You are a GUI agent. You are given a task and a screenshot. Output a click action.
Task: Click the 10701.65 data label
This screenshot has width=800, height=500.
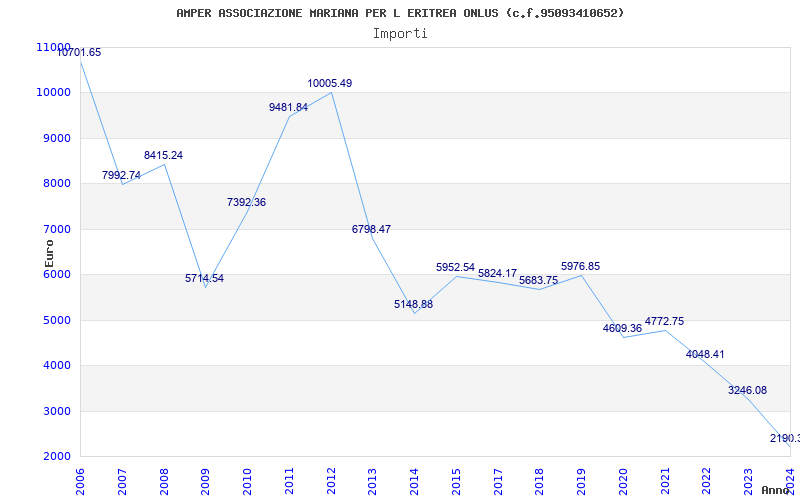point(79,52)
